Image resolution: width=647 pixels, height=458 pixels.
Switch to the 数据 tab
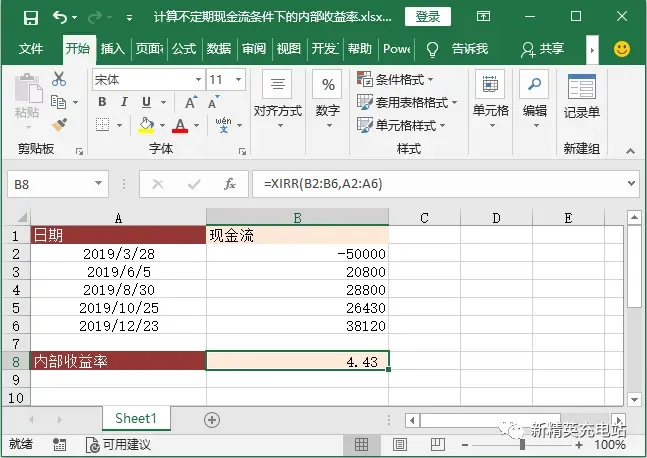pyautogui.click(x=219, y=49)
